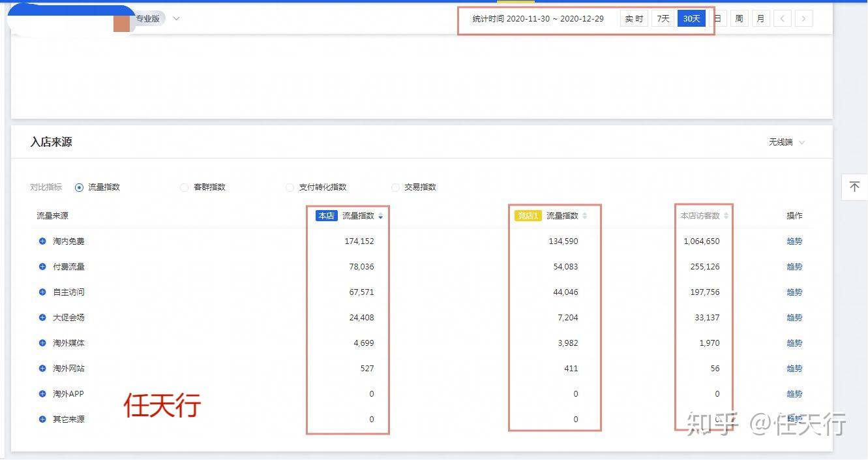Screen dimensions: 868x460
Task: Open the 专业版 version dropdown arrow
Action: 176,18
